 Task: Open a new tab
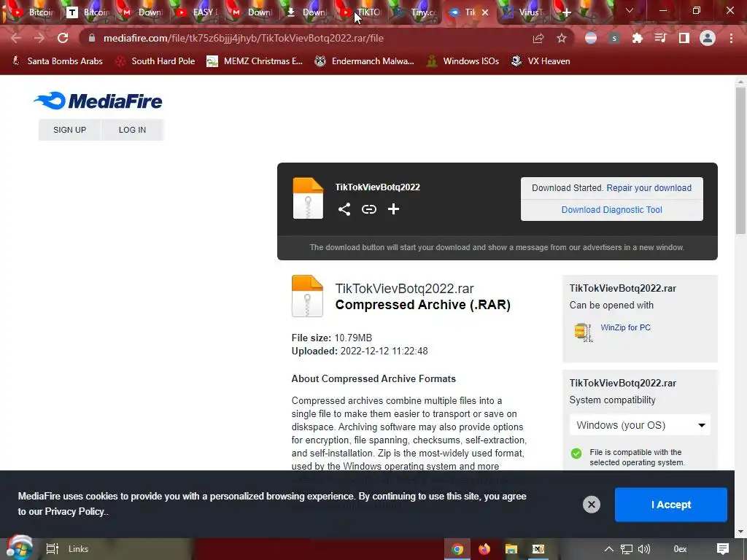pos(566,12)
